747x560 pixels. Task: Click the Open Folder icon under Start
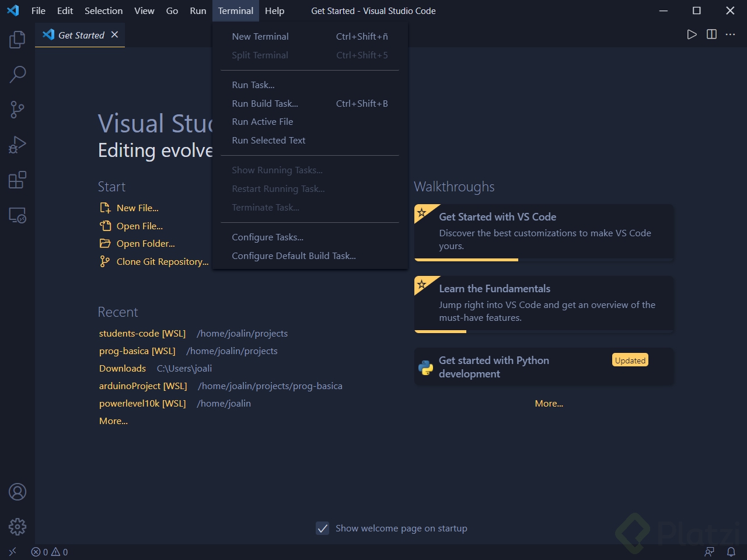[105, 243]
